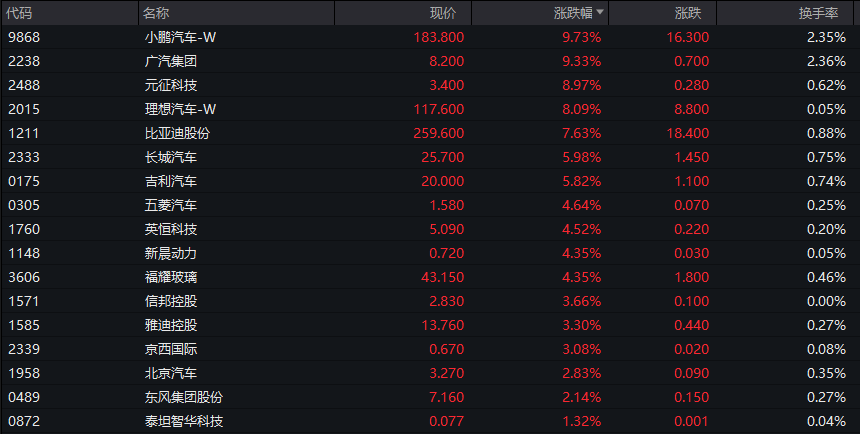Sort by the 换手率 column header
This screenshot has height=434, width=860.
817,13
